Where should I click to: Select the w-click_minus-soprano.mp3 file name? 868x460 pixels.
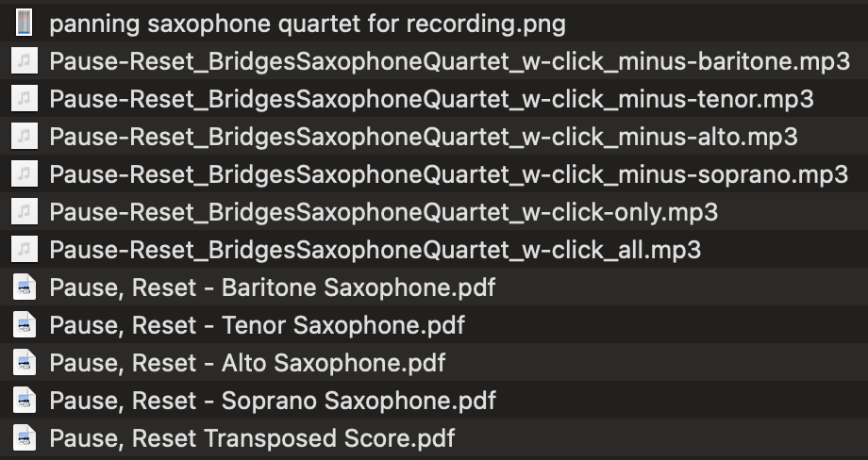pyautogui.click(x=449, y=174)
